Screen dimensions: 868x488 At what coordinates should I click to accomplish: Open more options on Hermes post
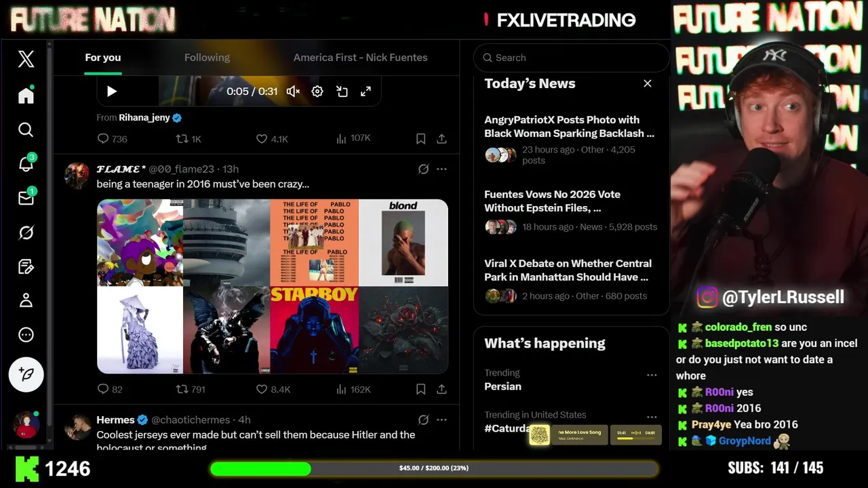(441, 420)
